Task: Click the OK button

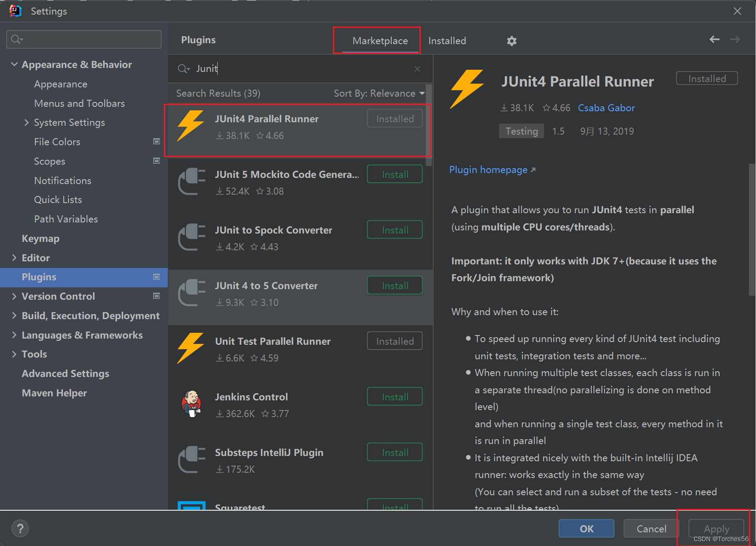Action: 586,528
